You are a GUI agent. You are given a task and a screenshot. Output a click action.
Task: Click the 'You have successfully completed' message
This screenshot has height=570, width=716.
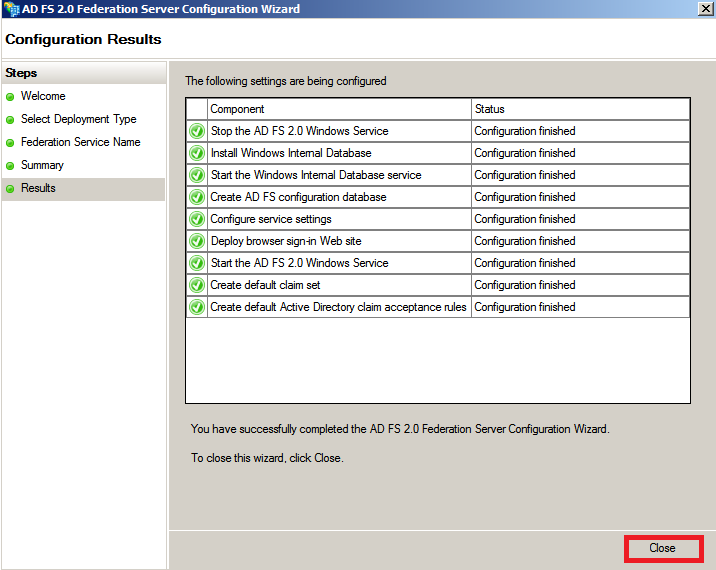point(400,429)
